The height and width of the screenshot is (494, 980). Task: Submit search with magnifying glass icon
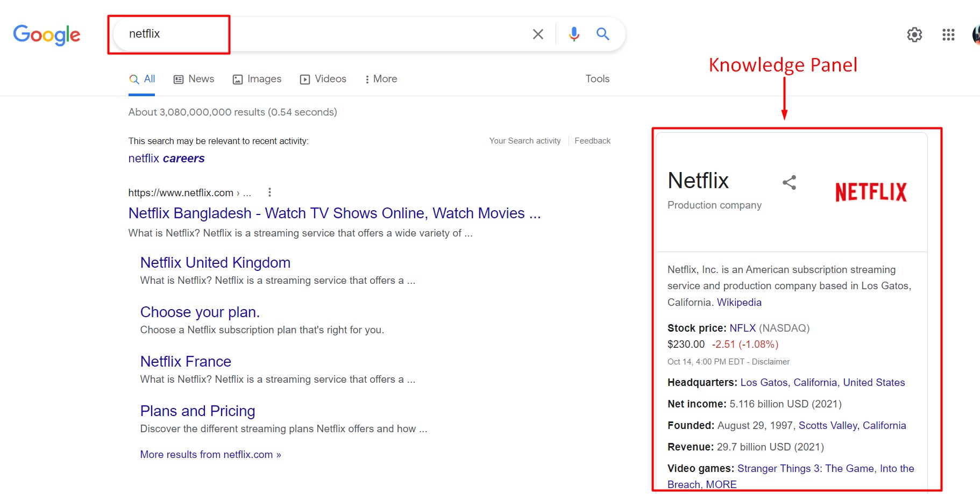click(603, 34)
